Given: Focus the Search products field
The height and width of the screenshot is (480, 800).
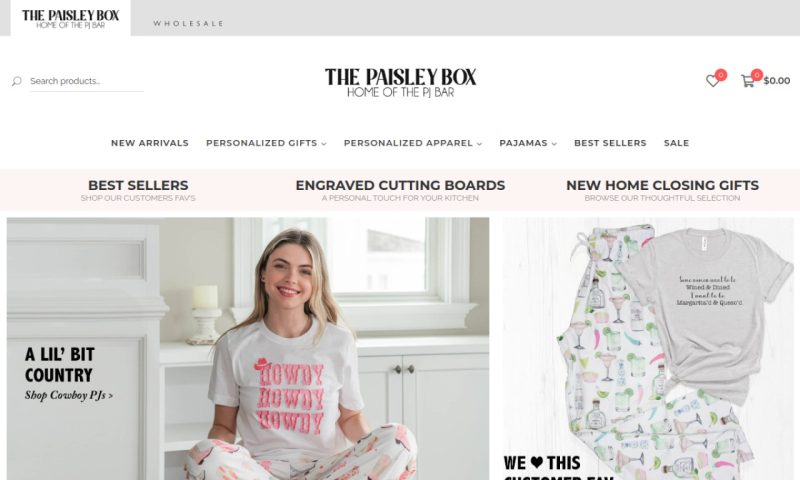Looking at the screenshot, I should 87,81.
